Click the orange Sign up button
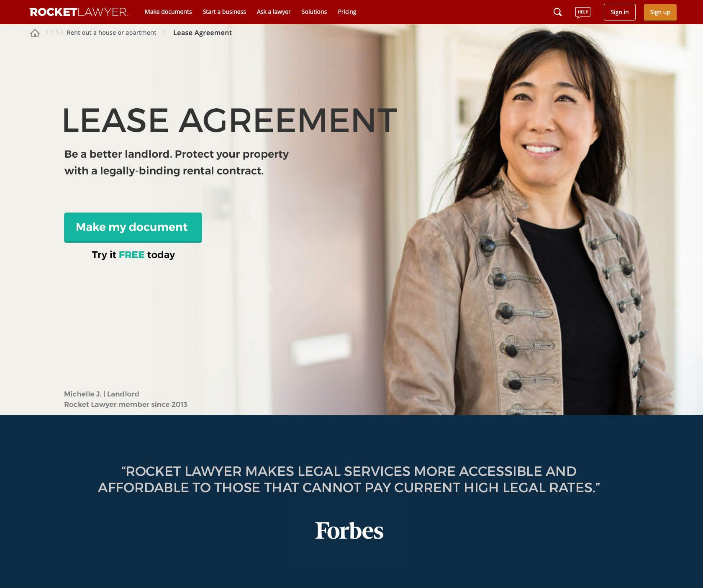The height and width of the screenshot is (588, 703). [660, 12]
